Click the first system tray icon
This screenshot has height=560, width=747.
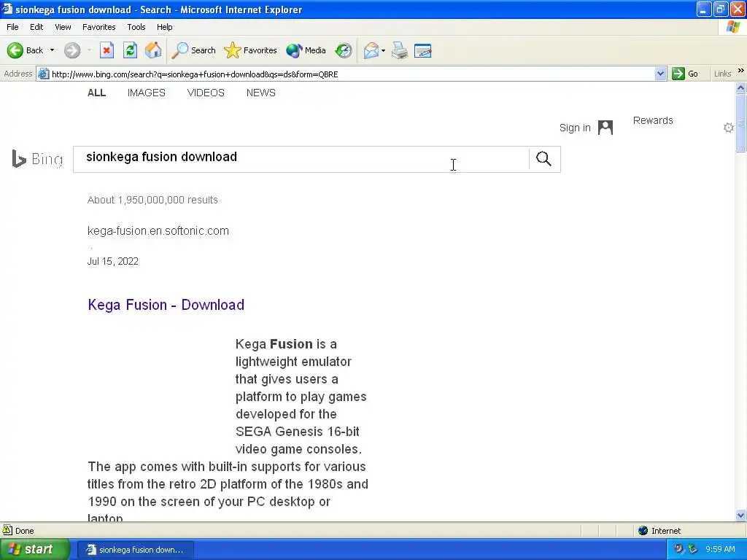tap(678, 549)
